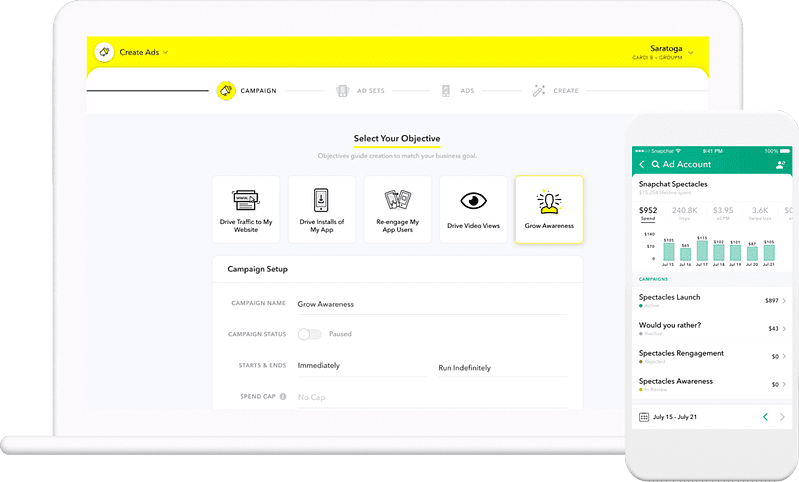Screen dimensions: 799x482
Task: Set the Immediately start date field
Action: 362,366
